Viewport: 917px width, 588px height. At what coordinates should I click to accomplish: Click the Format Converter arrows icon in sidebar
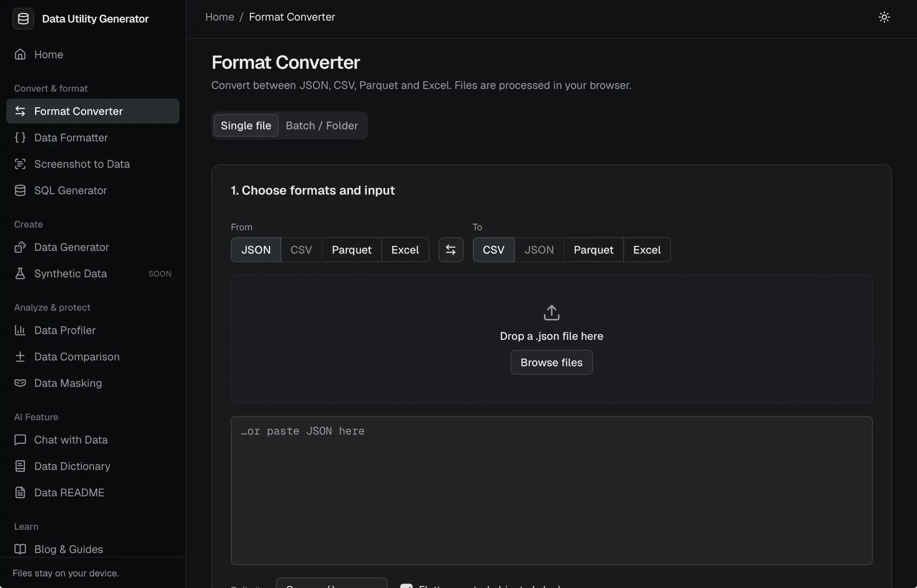(x=20, y=111)
